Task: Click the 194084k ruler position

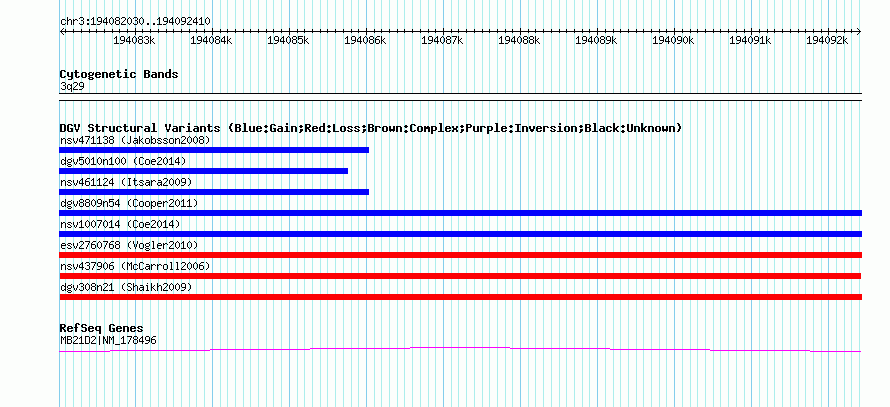Action: pyautogui.click(x=211, y=40)
